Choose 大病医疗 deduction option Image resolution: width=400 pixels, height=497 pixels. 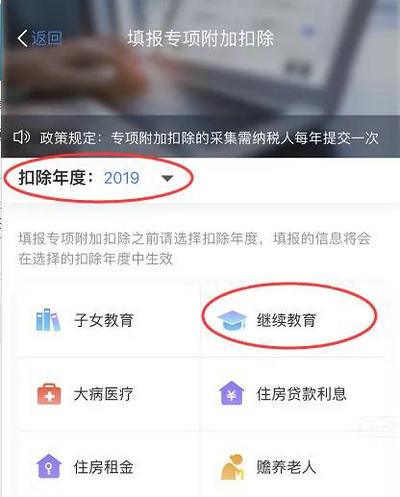[104, 394]
